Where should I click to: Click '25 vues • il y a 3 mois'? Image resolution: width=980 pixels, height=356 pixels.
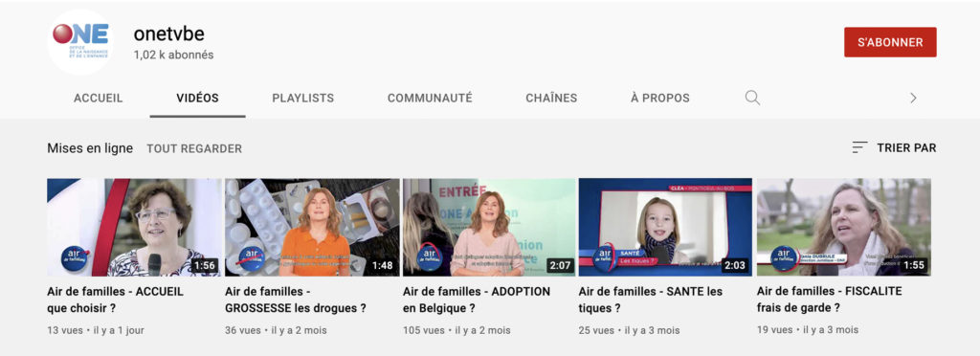630,330
